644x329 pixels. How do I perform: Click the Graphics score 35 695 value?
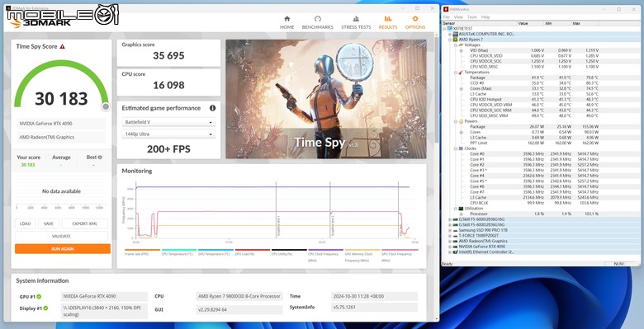(168, 56)
